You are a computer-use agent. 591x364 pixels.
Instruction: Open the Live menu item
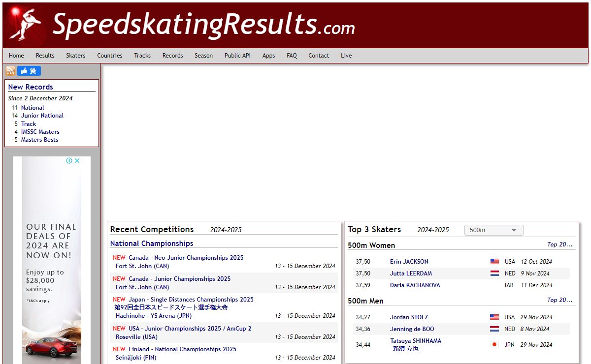tap(346, 56)
